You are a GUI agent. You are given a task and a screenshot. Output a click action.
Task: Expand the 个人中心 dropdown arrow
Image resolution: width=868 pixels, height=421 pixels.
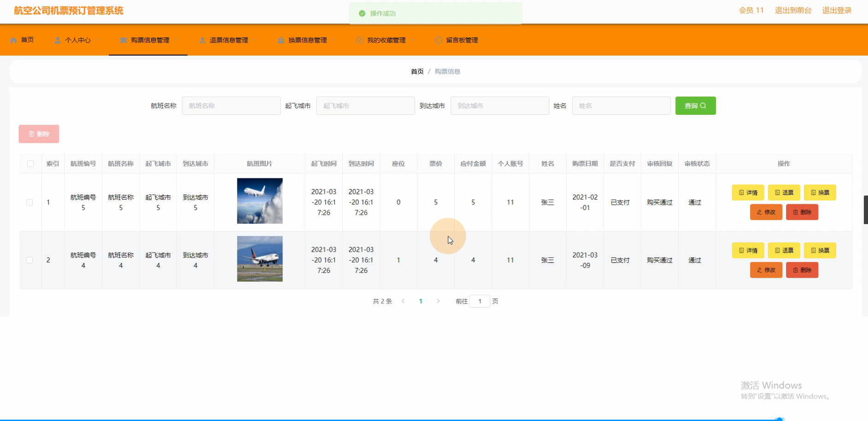click(x=97, y=40)
